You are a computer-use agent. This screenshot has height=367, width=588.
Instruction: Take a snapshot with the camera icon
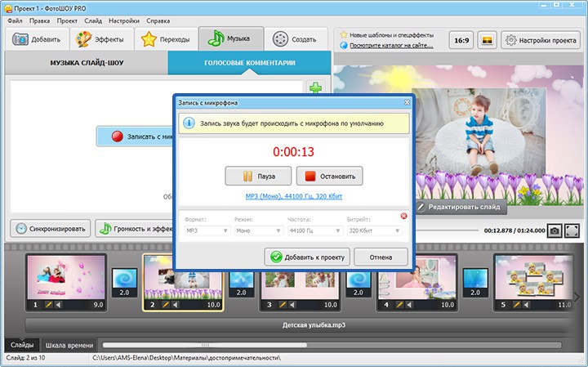555,230
